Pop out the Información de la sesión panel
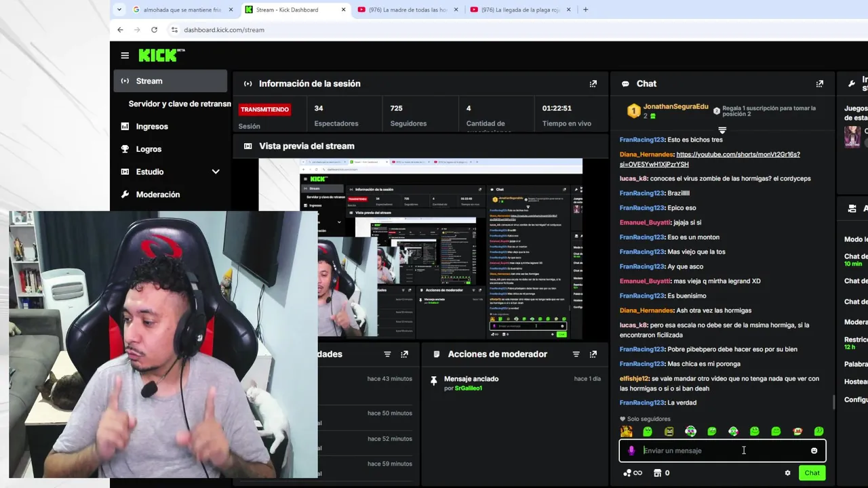Screen dimensions: 868x488 click(x=593, y=84)
